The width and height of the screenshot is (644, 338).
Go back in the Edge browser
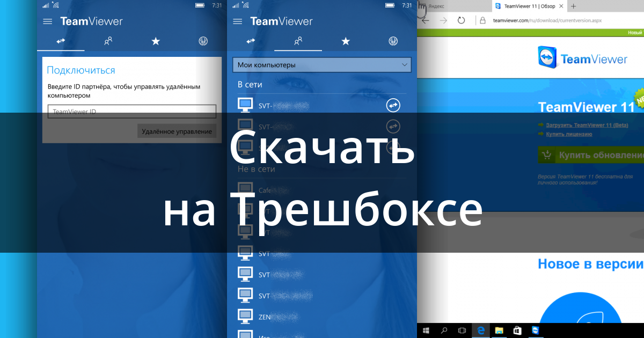click(426, 20)
